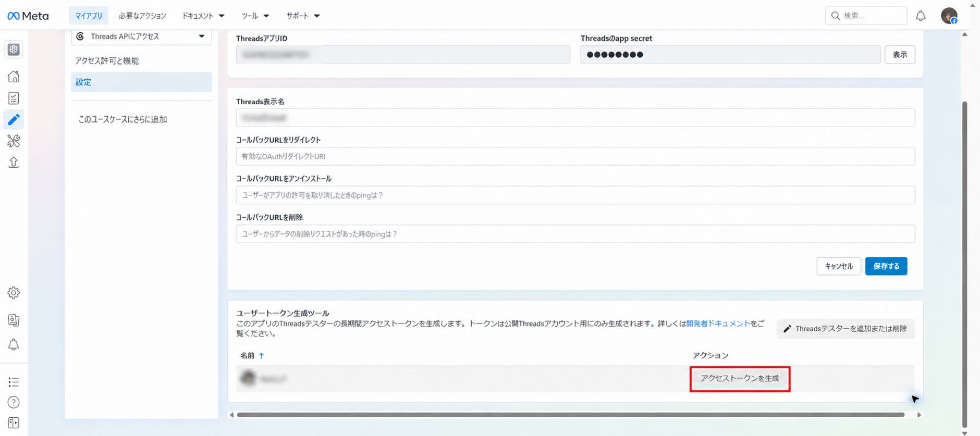Viewport: 980px width, 436px height.
Task: Click the vertical scrollbar up arrow
Action: point(964,34)
